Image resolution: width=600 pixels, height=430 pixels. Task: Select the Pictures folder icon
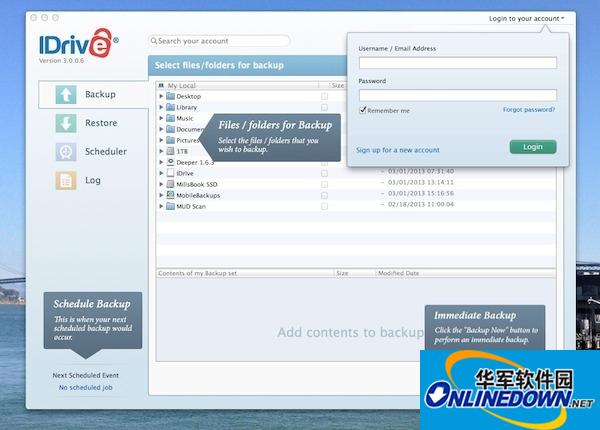pos(170,140)
